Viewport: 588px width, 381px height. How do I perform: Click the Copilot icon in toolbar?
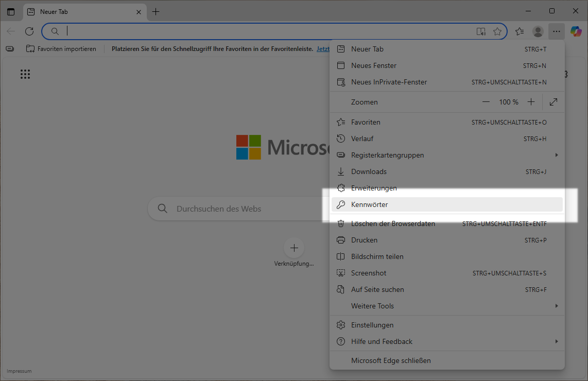[576, 31]
